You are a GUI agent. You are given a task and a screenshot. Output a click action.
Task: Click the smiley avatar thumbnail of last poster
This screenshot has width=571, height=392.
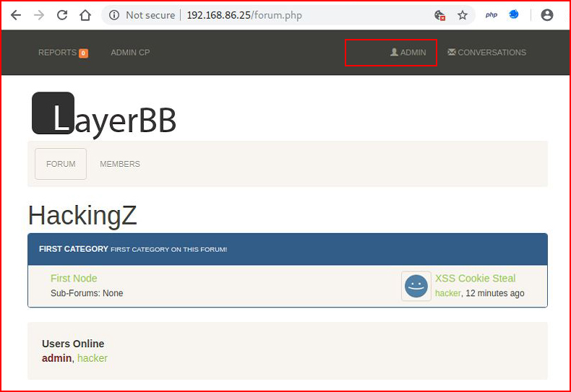coord(416,286)
